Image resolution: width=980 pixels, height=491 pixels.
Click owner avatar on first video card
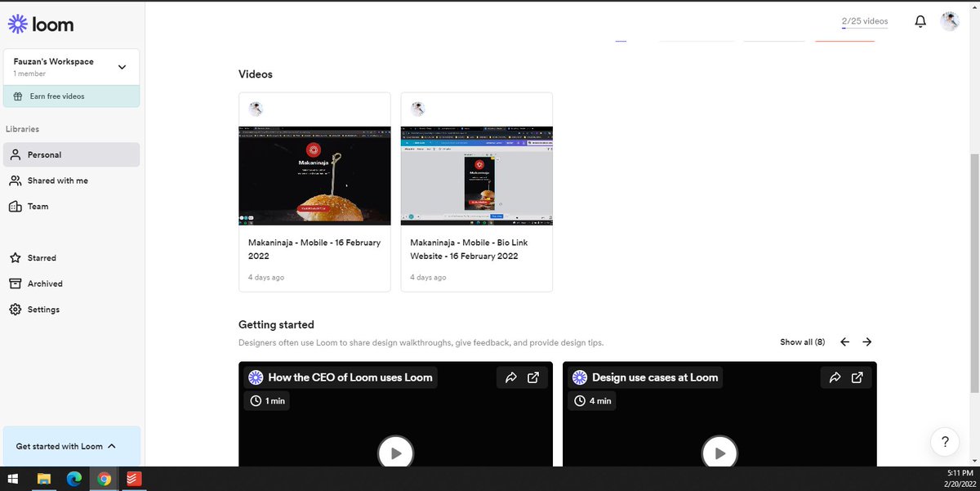[x=256, y=109]
